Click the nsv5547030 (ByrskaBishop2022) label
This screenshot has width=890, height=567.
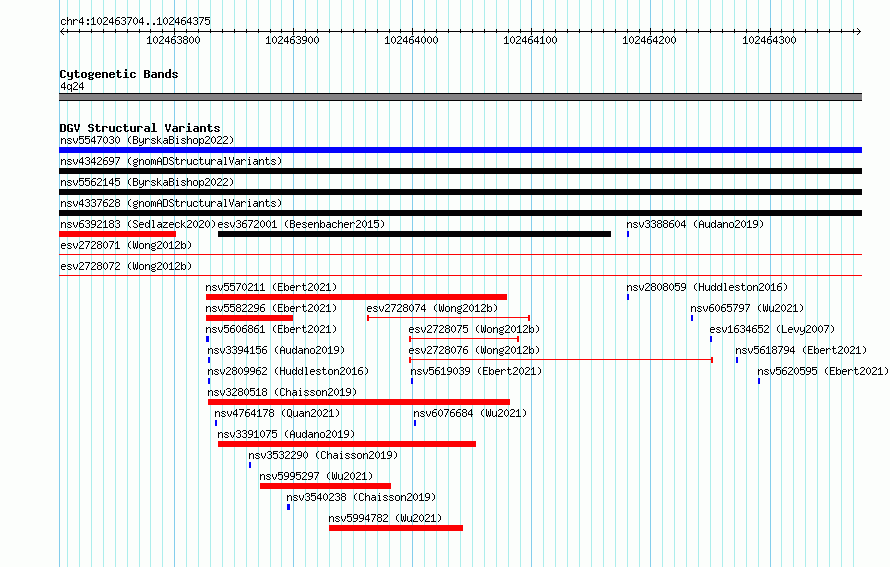pyautogui.click(x=147, y=140)
